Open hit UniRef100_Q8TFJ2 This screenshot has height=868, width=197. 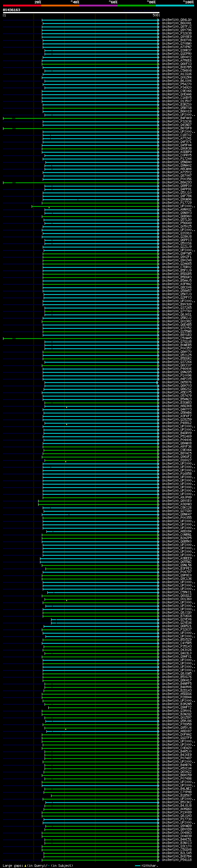176,26
